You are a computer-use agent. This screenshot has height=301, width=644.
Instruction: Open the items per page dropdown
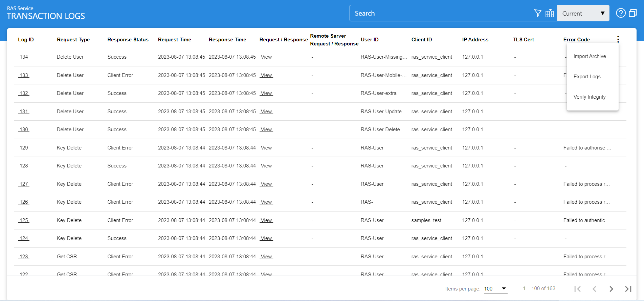495,289
